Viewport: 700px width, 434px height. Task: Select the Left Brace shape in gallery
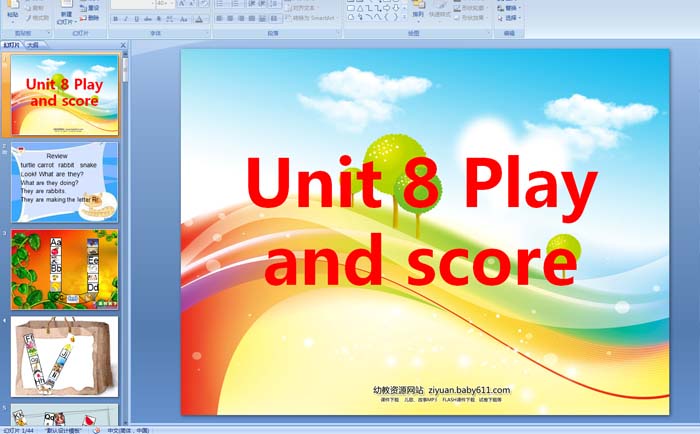[x=387, y=17]
